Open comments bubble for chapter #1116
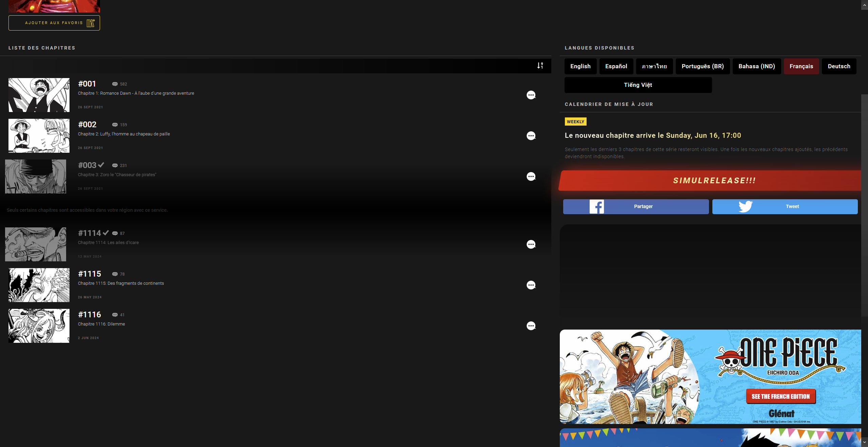 click(531, 326)
